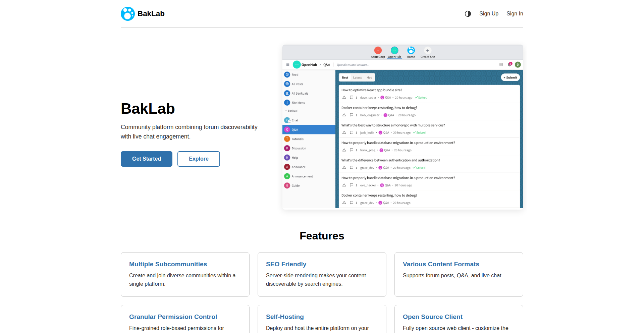Click the Get Started button
The width and height of the screenshot is (644, 333).
(x=147, y=159)
